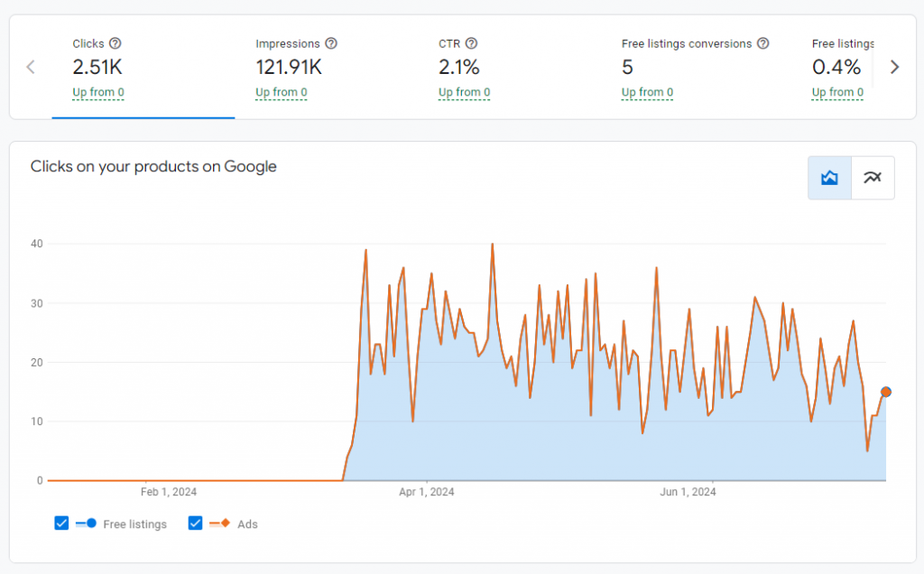Open the CTR metric tab
The image size is (924, 574).
(x=509, y=67)
